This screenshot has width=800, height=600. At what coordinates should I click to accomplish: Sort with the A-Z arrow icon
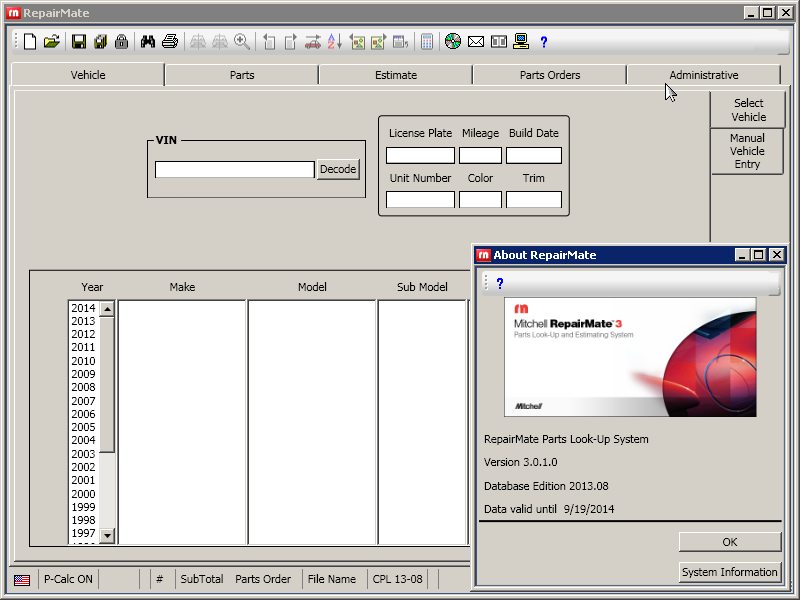click(335, 41)
